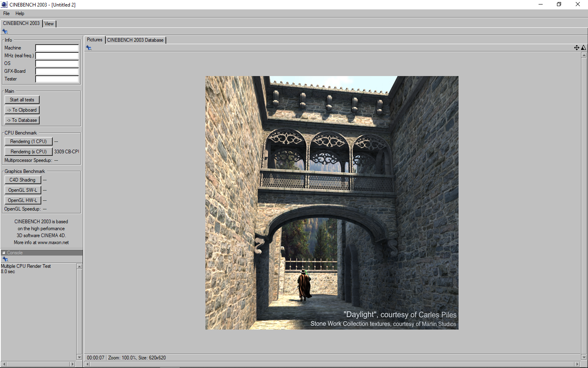Click the picture viewer horizontal scrollbar left arrow
Image resolution: width=588 pixels, height=368 pixels.
(87, 364)
